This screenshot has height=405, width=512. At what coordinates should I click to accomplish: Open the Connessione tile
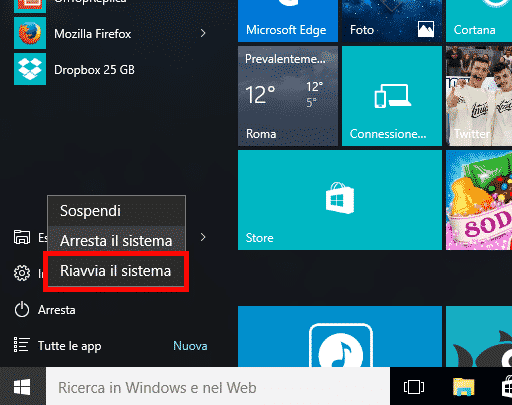[392, 96]
